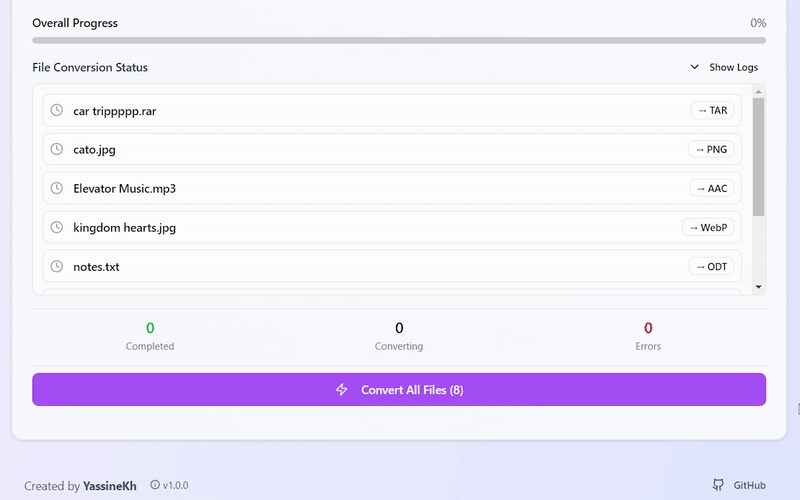Image resolution: width=800 pixels, height=500 pixels.
Task: Open YassineKh creator link
Action: pos(111,486)
